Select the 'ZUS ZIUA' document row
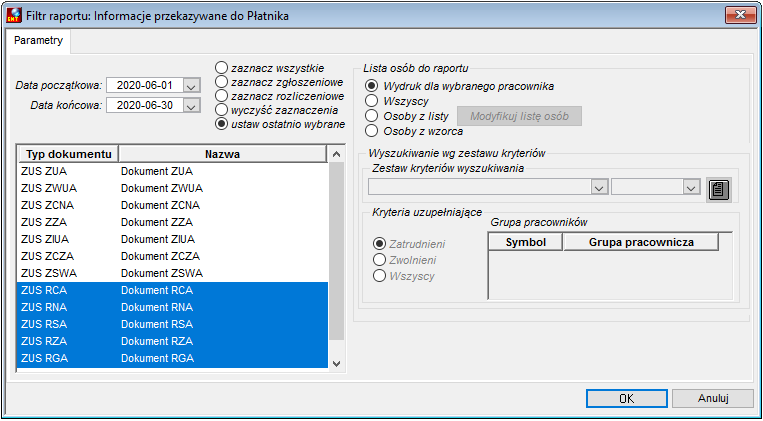 click(x=173, y=239)
